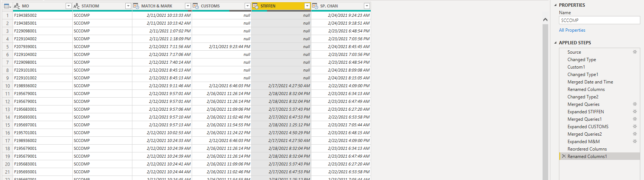Click MO cell F195701001 in row 16
644x180 pixels.
43,133
